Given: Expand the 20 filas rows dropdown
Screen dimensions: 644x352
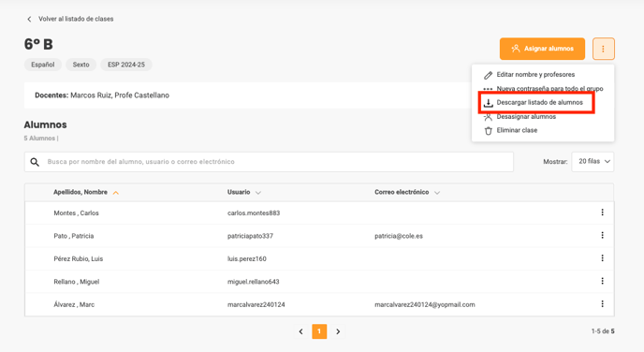Looking at the screenshot, I should 593,162.
